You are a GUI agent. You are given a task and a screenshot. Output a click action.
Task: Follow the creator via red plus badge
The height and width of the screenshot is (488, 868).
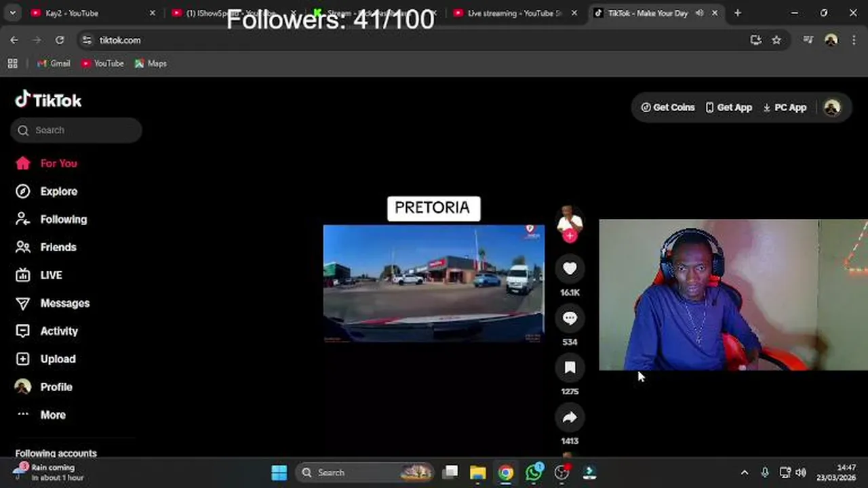click(x=570, y=236)
